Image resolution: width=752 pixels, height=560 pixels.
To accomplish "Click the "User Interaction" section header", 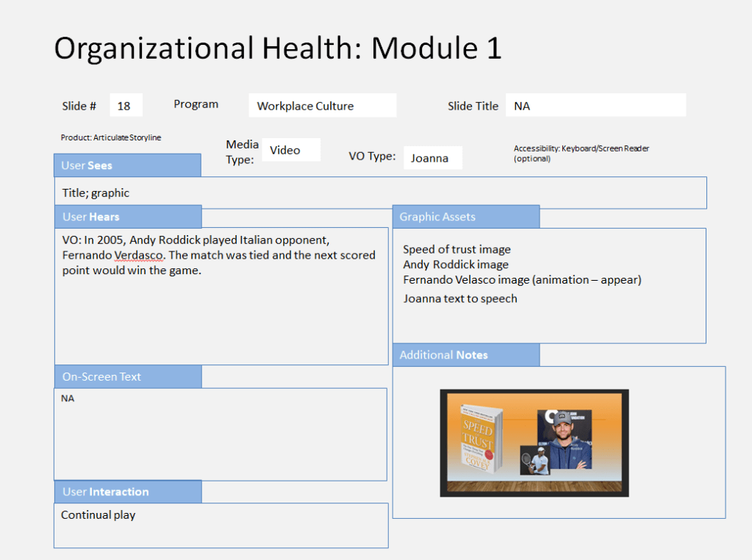I will click(127, 492).
